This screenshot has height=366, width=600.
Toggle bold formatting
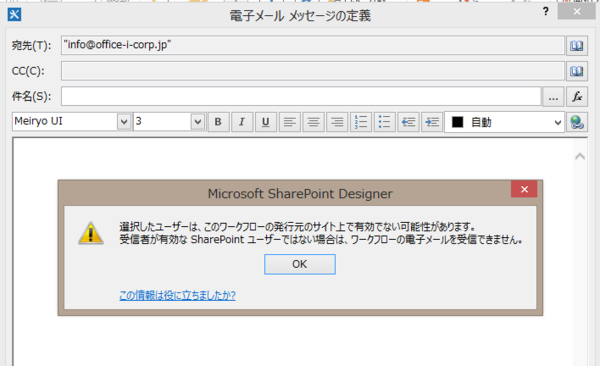click(x=218, y=122)
